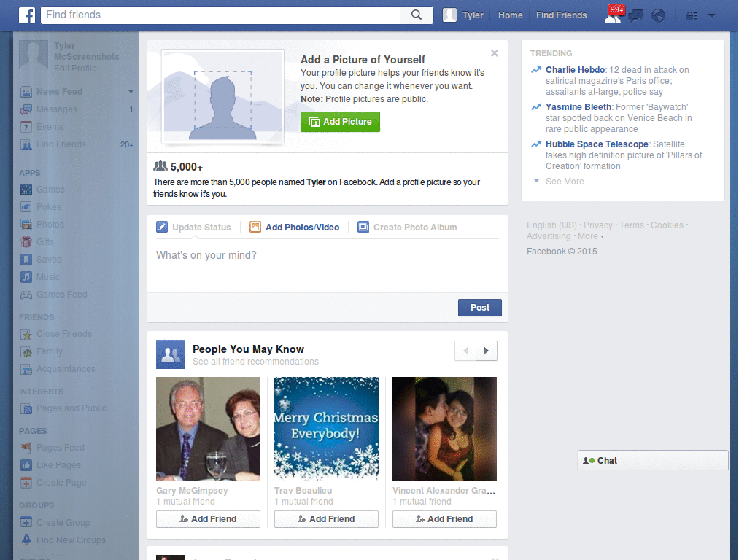Click the search magnifier icon
Image resolution: width=747 pixels, height=560 pixels.
(x=417, y=15)
